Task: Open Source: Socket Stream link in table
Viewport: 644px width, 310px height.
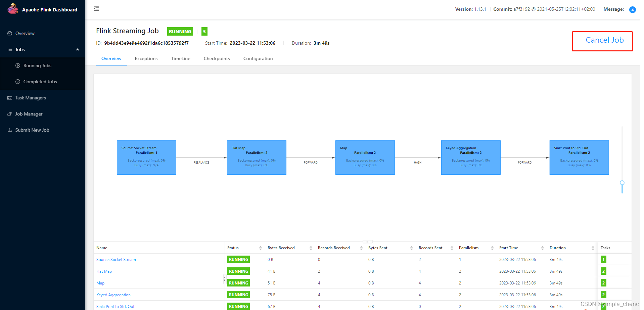Action: coord(116,260)
